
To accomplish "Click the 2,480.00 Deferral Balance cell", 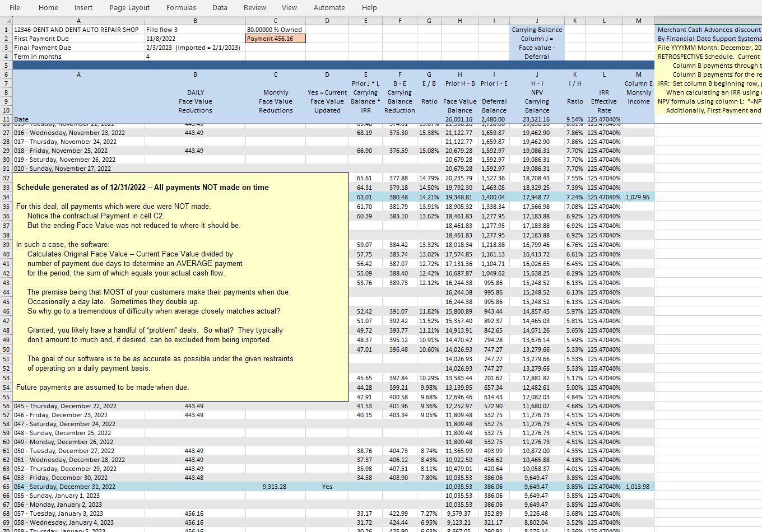I will point(494,119).
